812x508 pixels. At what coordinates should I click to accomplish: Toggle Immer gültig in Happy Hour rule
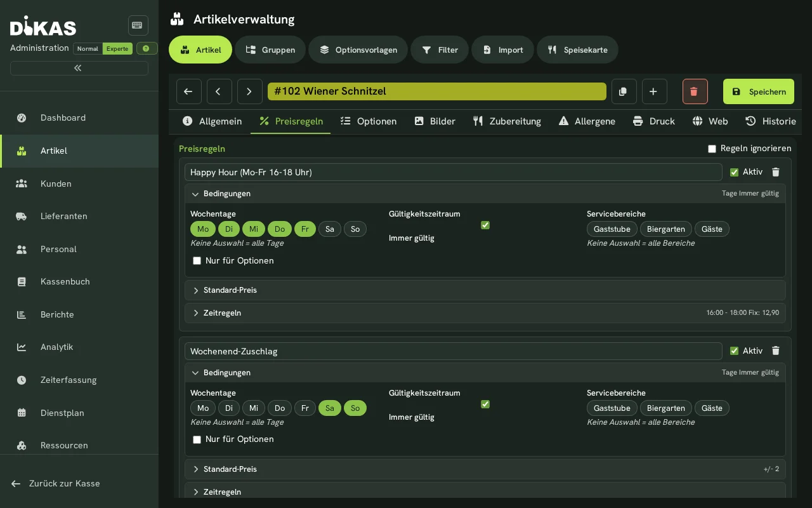click(x=485, y=225)
